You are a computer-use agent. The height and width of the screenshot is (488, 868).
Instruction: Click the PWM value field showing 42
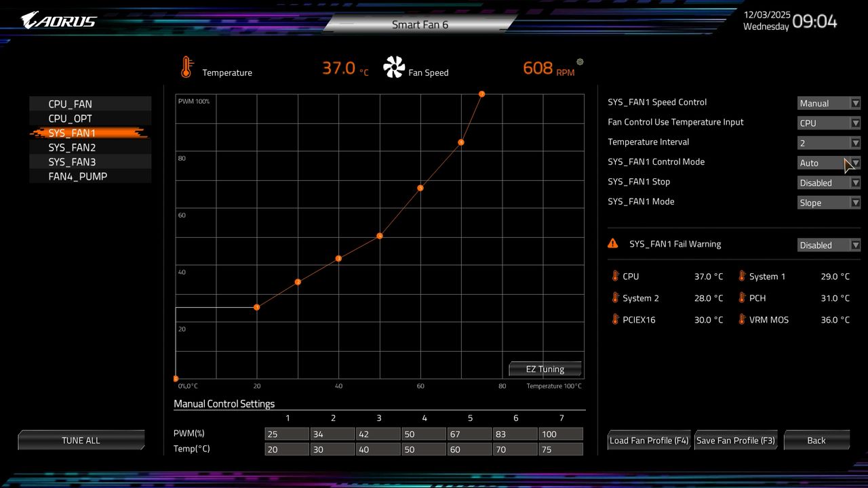click(x=378, y=434)
